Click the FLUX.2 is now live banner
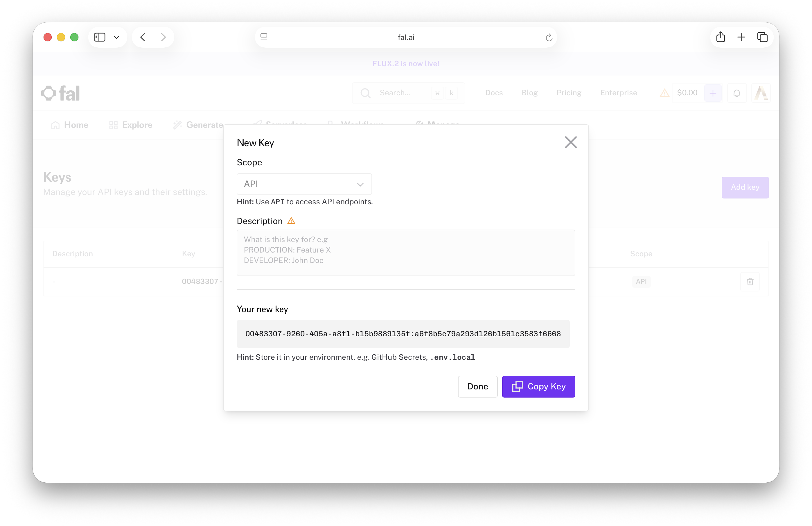The height and width of the screenshot is (526, 812). click(x=406, y=64)
